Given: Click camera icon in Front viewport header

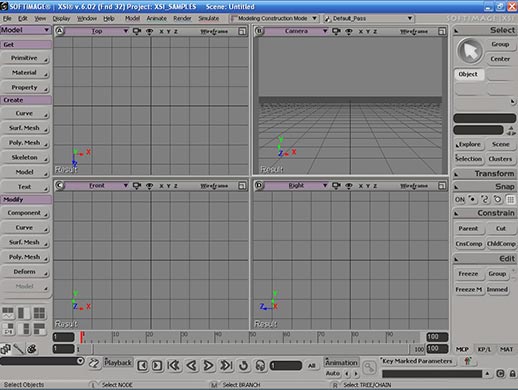Looking at the screenshot, I should 137,185.
